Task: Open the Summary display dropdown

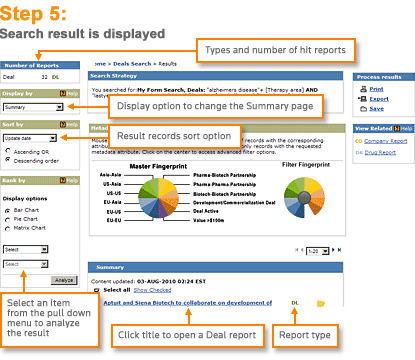Action: (x=33, y=107)
